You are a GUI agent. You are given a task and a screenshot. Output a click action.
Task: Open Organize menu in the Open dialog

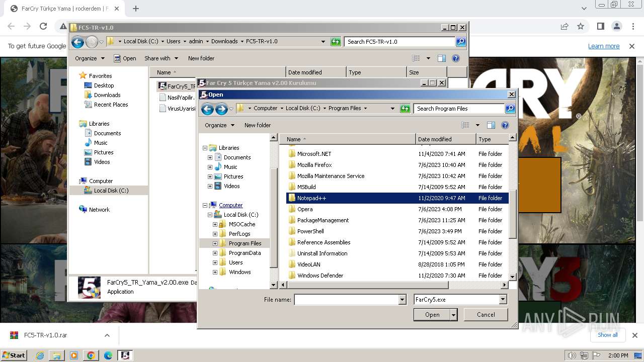(x=219, y=125)
